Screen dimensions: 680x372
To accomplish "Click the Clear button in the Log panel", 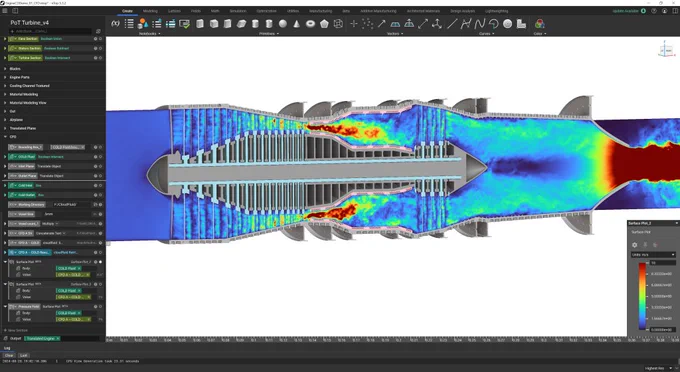I will pos(9,355).
